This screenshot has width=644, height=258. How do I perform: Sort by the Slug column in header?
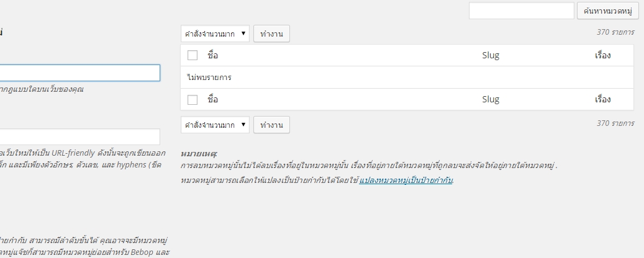coord(491,55)
